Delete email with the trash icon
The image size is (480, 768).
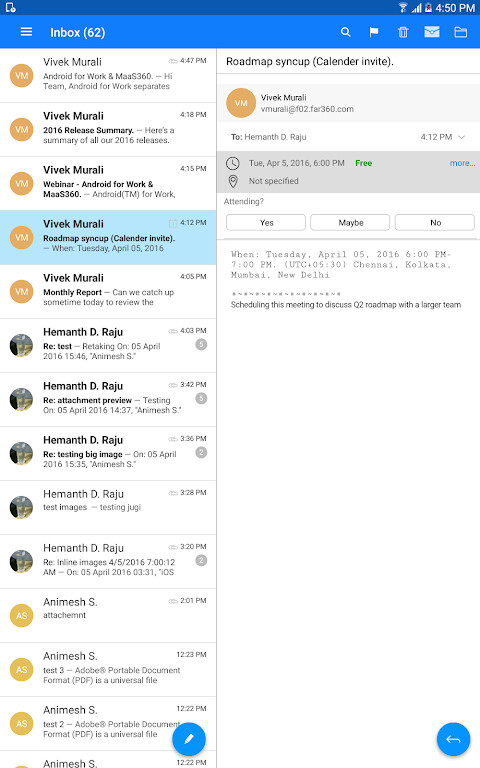tap(403, 32)
